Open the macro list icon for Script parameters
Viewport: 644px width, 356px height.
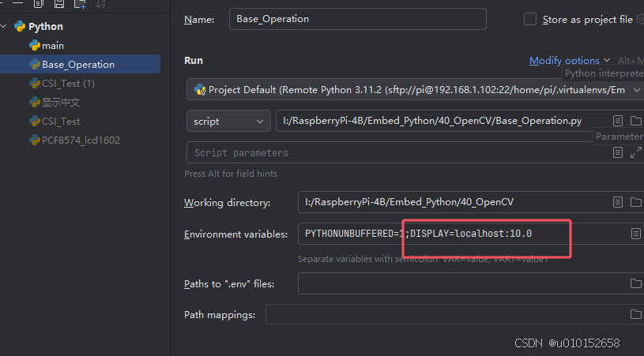(x=618, y=152)
